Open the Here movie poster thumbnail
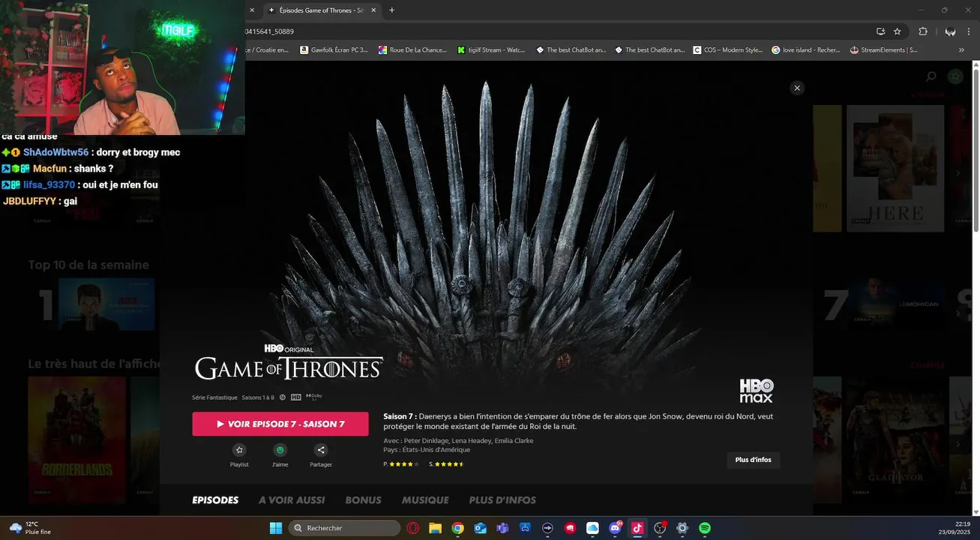 coord(895,168)
